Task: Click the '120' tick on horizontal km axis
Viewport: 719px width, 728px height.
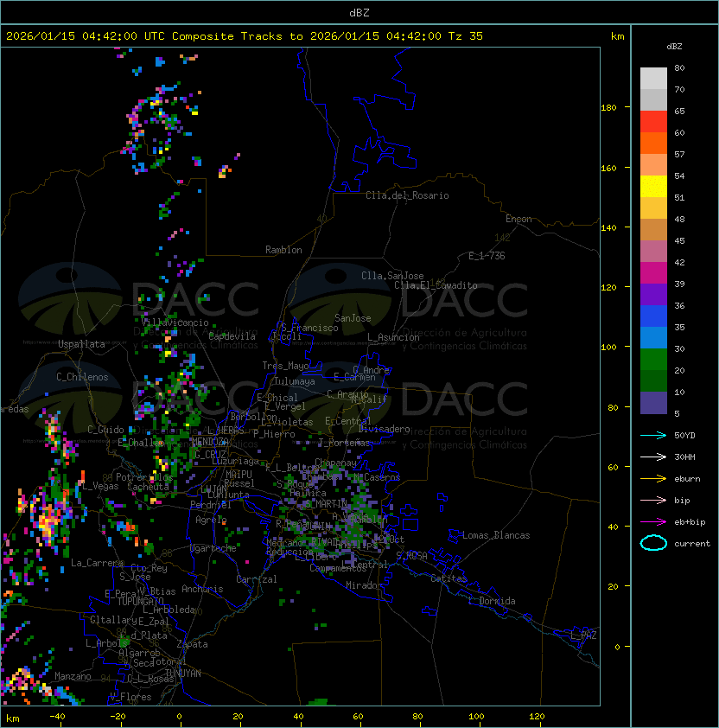Action: 537,717
